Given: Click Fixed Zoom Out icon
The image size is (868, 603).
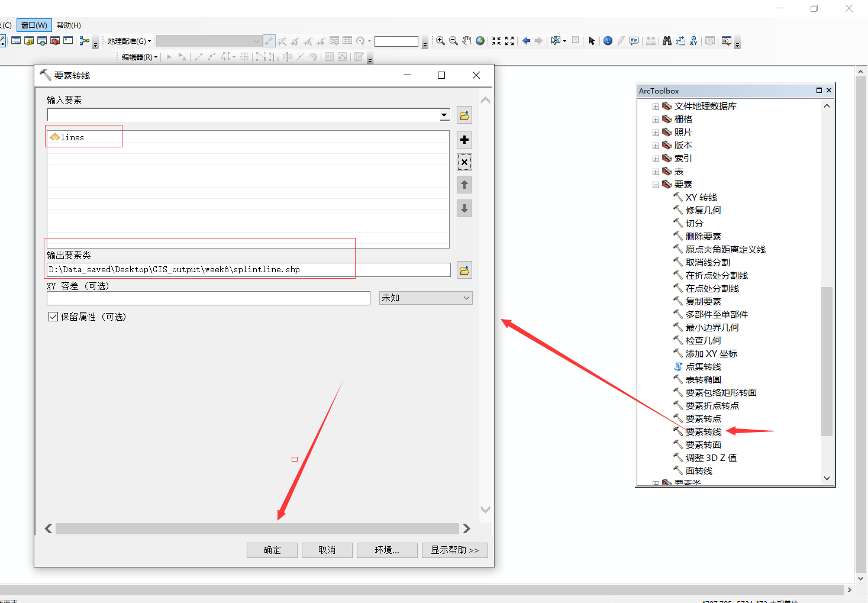Looking at the screenshot, I should (509, 41).
